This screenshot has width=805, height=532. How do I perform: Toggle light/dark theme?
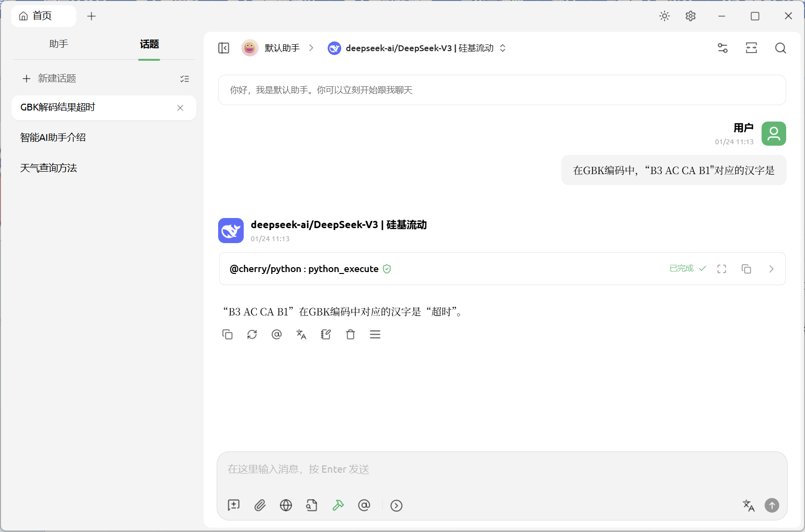pos(665,16)
